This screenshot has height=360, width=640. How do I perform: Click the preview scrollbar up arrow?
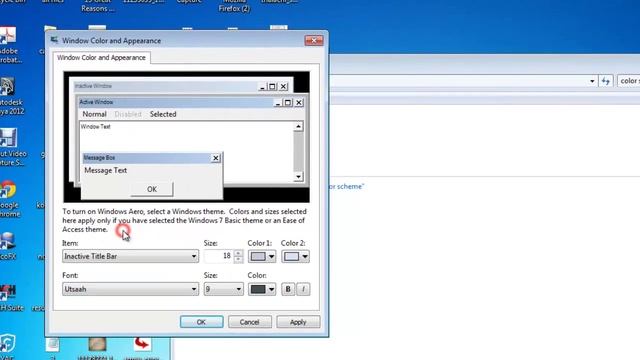click(x=298, y=127)
